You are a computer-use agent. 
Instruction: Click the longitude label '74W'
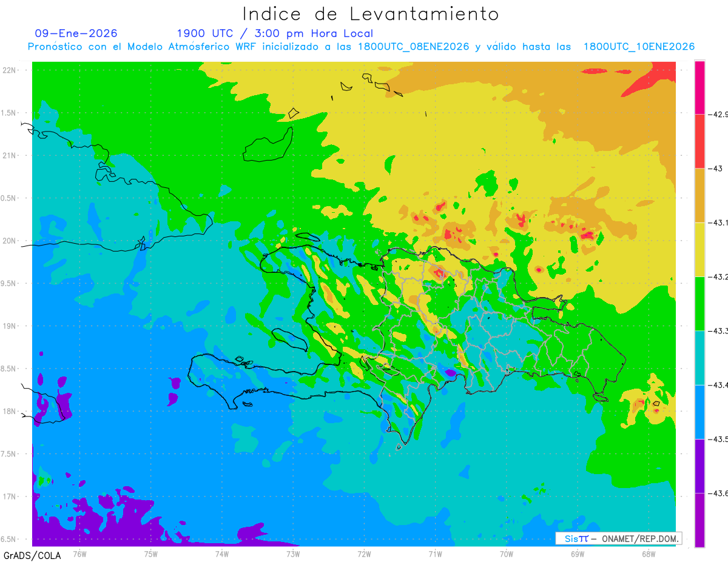coord(222,554)
